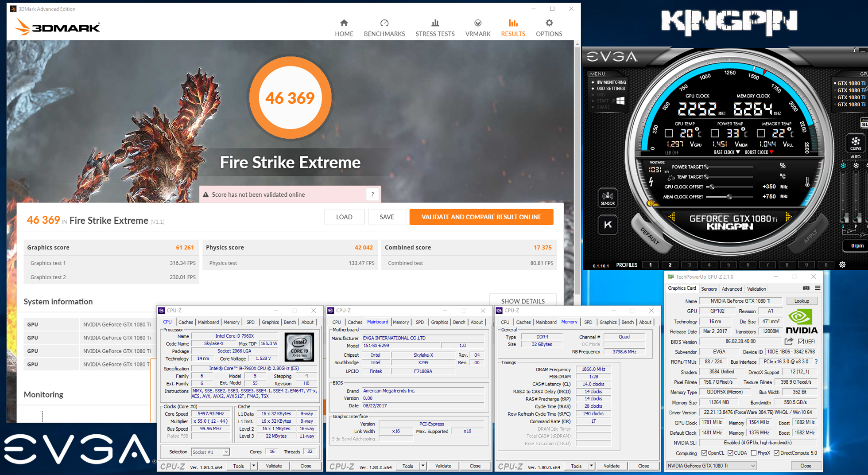Open the Validation tab in GPU-Z
The height and width of the screenshot is (475, 868).
tap(756, 289)
